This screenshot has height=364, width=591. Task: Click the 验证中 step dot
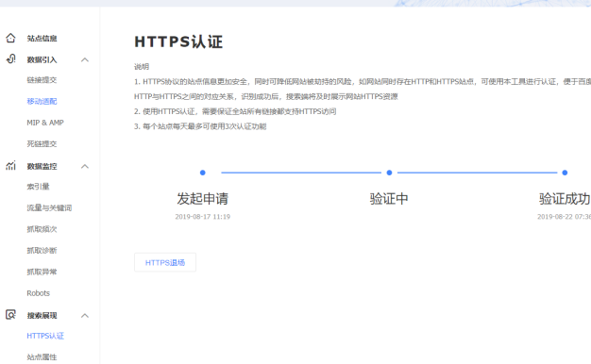pos(389,173)
